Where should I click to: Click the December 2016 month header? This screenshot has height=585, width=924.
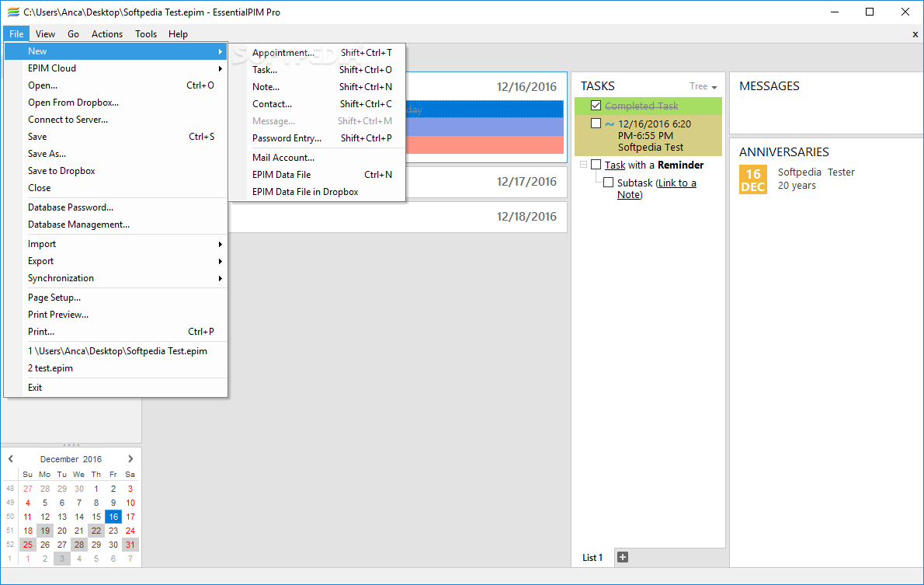(71, 459)
